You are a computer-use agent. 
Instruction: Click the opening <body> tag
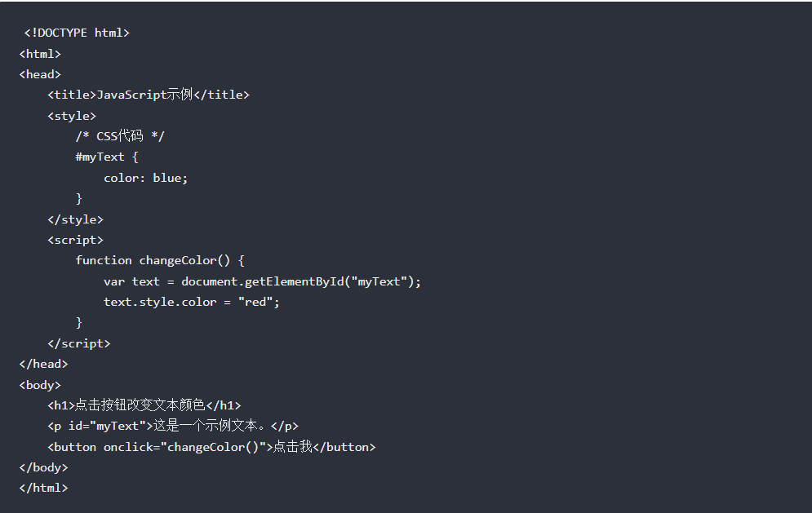pyautogui.click(x=40, y=385)
